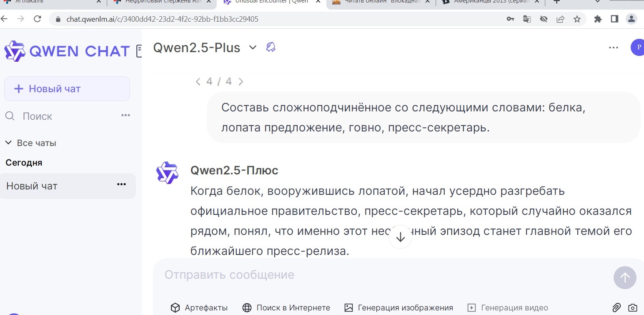Click the icon right of model name

click(x=271, y=47)
